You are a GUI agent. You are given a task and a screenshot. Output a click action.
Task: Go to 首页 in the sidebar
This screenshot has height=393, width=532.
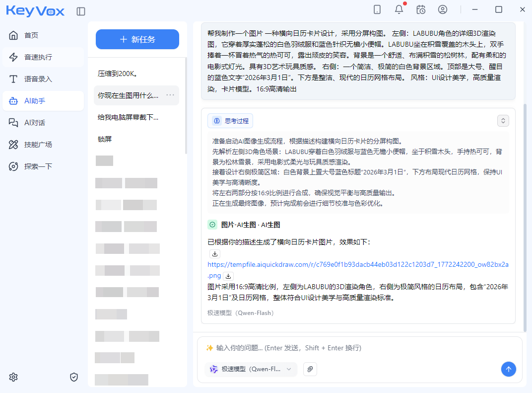click(31, 35)
